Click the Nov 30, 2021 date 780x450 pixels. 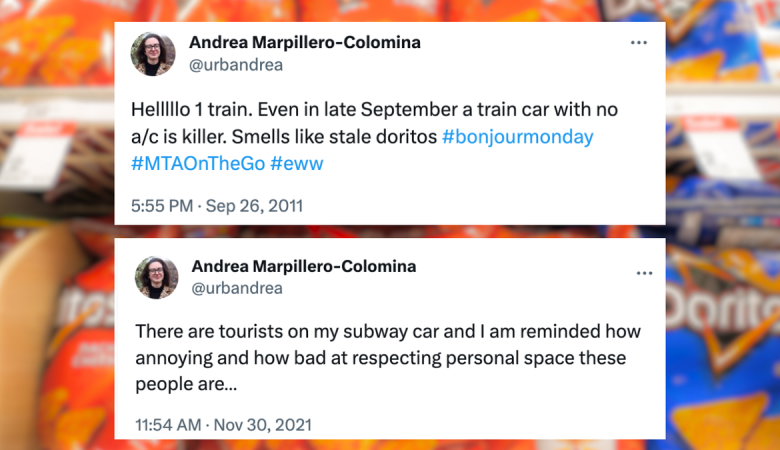[x=263, y=425]
